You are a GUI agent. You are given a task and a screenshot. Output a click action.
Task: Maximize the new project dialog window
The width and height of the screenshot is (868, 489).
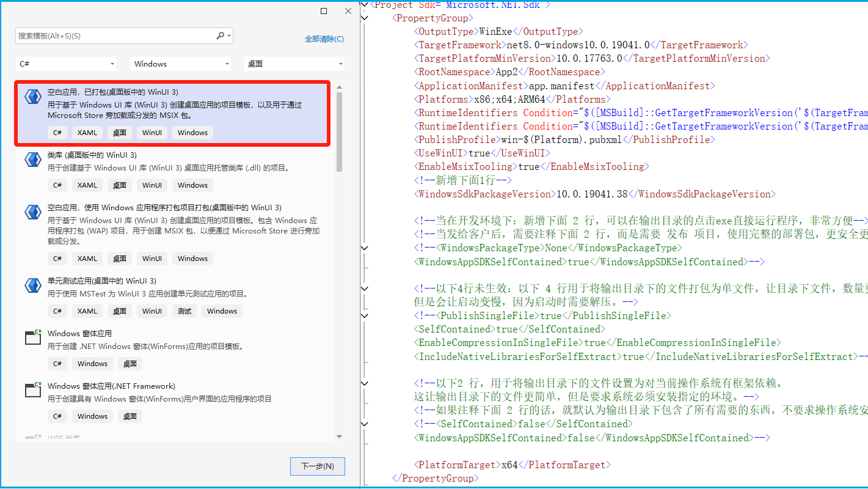[324, 11]
